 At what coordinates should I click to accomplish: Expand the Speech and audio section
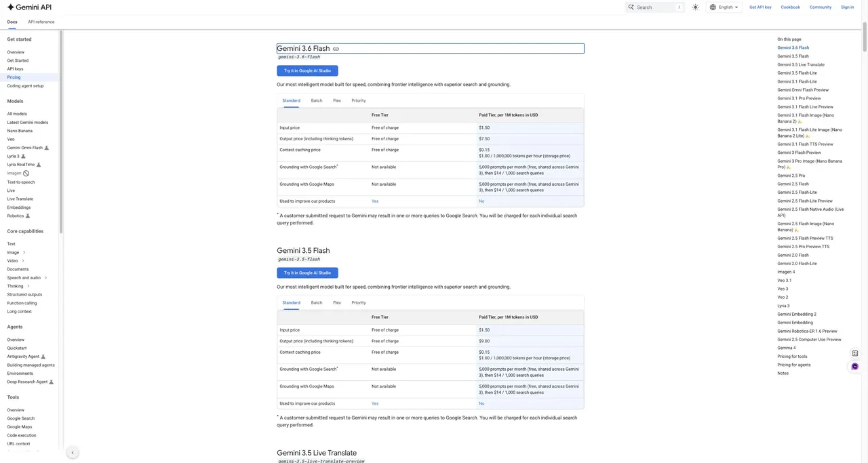pyautogui.click(x=45, y=278)
